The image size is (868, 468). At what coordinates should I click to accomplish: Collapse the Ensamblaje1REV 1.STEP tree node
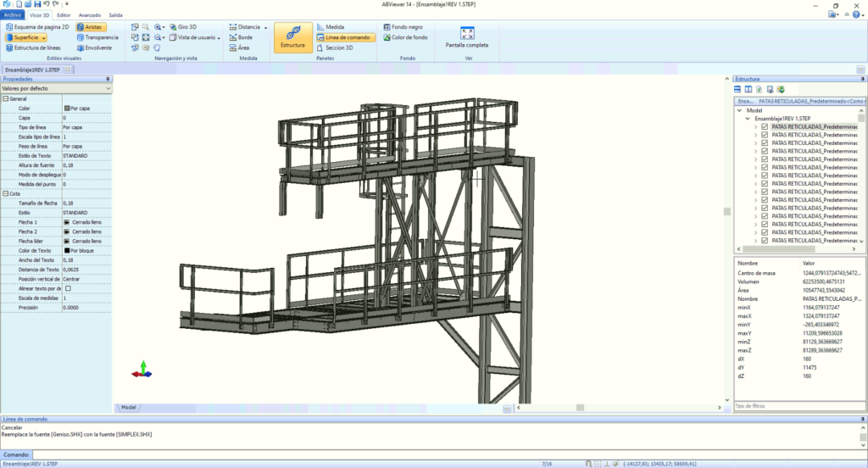(748, 119)
